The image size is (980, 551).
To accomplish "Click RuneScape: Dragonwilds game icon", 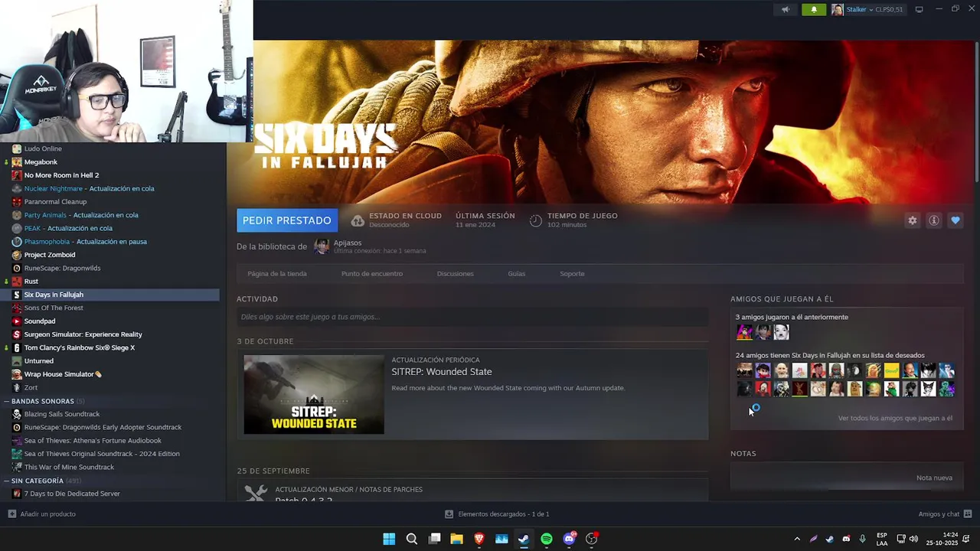I will click(x=17, y=269).
